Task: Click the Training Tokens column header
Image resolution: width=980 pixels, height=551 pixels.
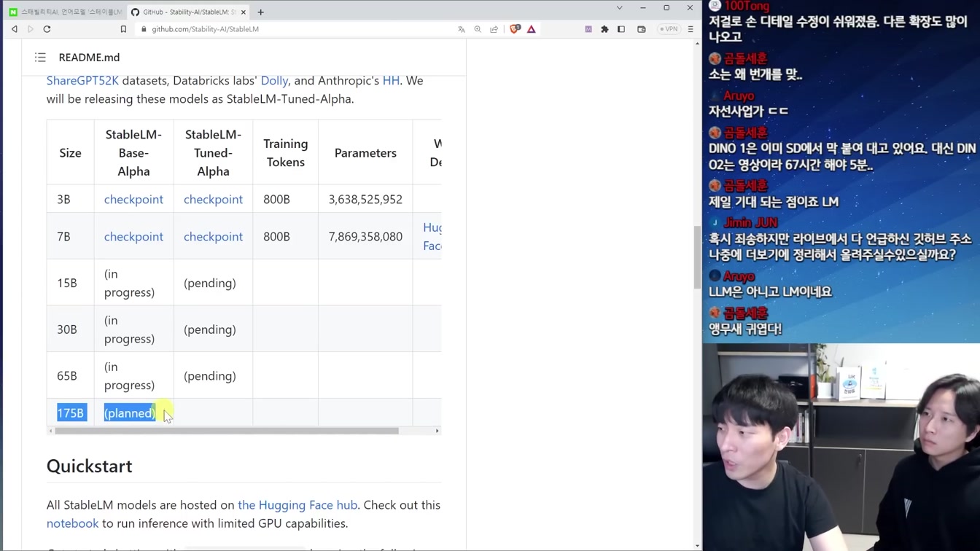Action: [286, 153]
